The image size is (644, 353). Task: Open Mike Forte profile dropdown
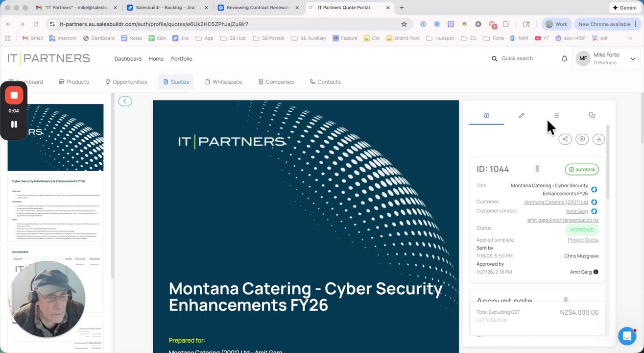point(606,58)
